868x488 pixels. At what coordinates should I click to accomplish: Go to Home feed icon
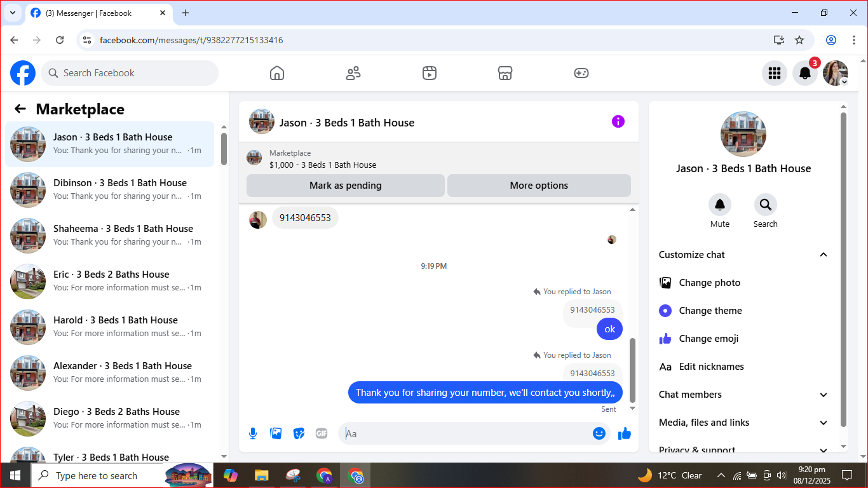point(277,73)
